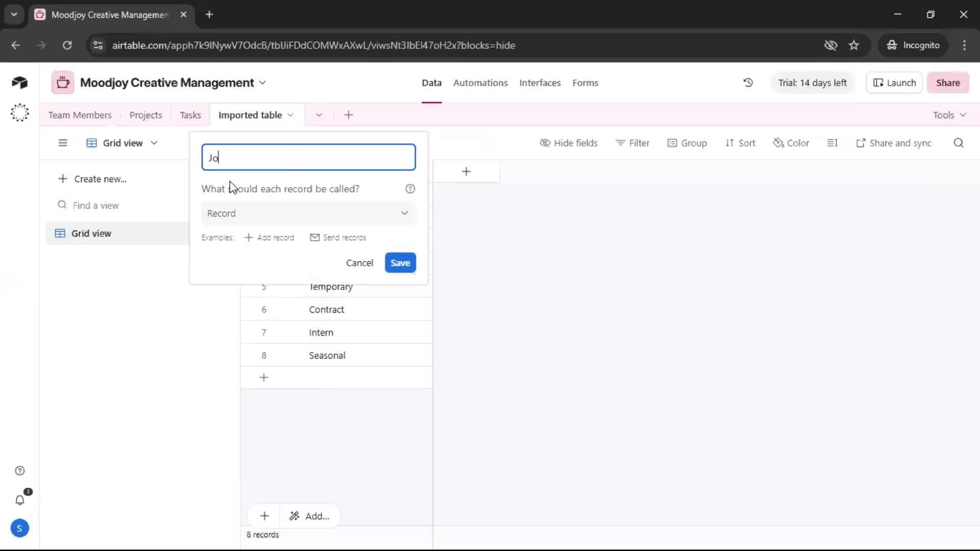Click Cancel in the rename table dialog
Image resolution: width=980 pixels, height=551 pixels.
tap(359, 263)
